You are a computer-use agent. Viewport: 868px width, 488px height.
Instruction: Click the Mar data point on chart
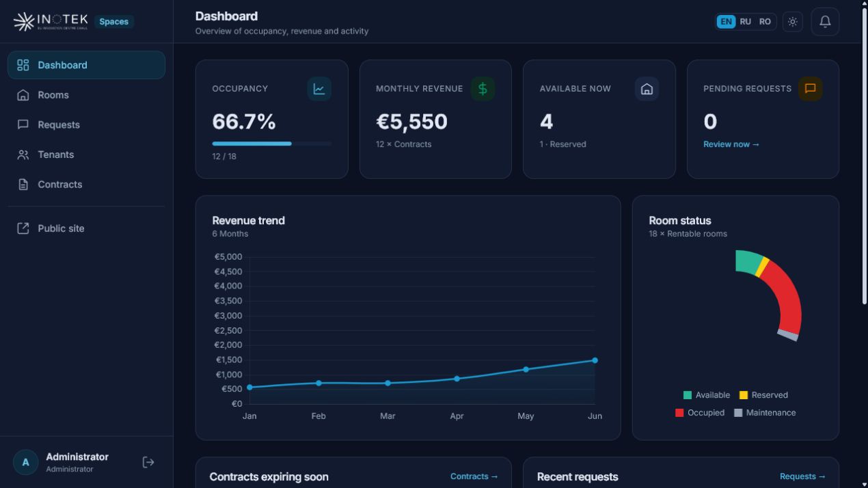(x=388, y=383)
